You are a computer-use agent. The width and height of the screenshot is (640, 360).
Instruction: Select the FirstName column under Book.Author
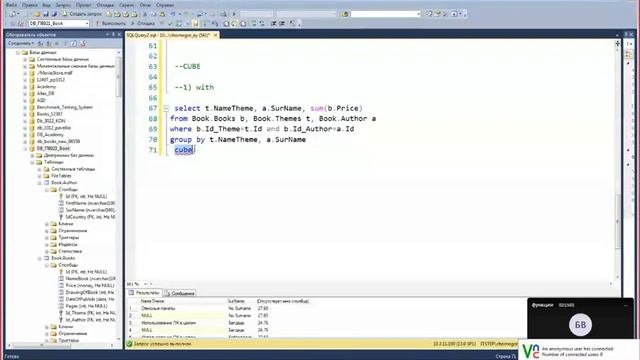(90, 203)
